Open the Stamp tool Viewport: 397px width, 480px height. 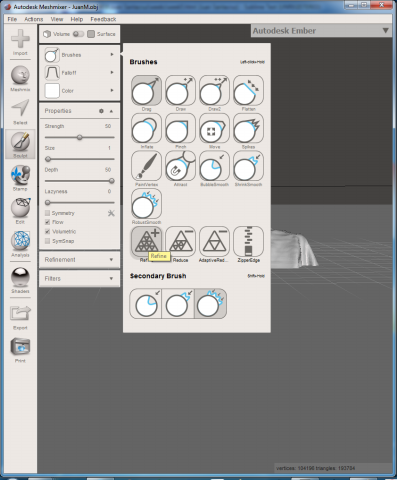(x=20, y=178)
